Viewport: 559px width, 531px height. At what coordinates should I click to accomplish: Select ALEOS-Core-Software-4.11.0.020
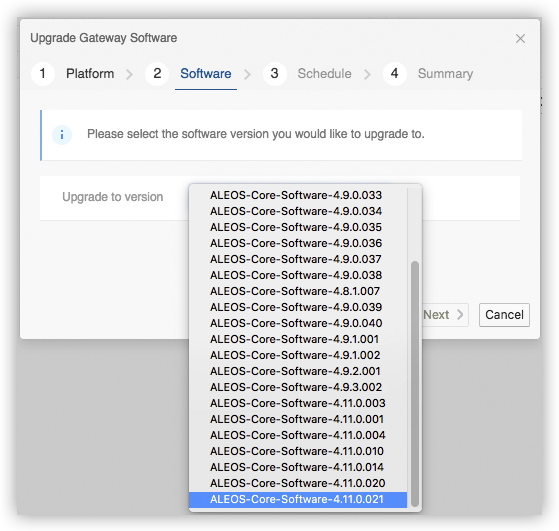click(x=298, y=483)
